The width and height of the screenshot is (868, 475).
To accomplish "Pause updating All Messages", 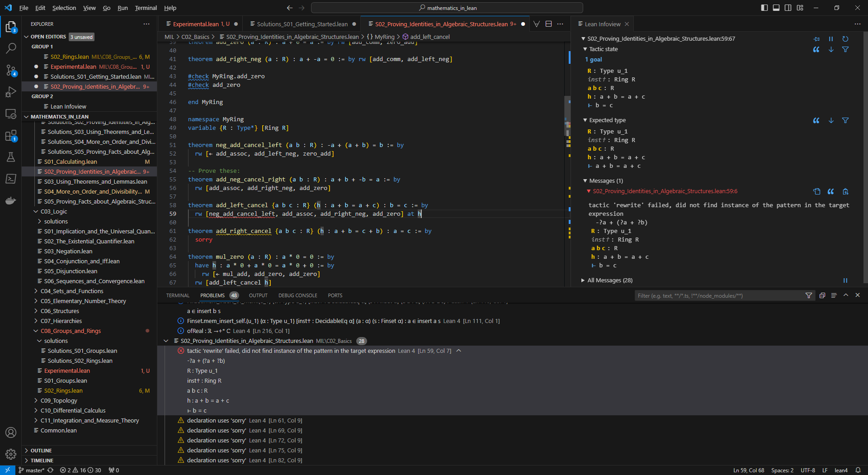I will point(845,280).
